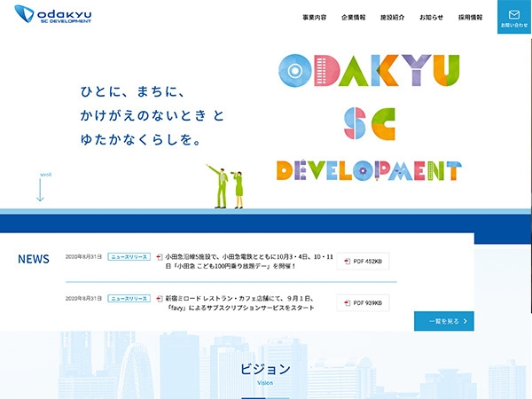The height and width of the screenshot is (399, 532).
Task: Download the PDF 452KB file
Action: [x=363, y=262]
